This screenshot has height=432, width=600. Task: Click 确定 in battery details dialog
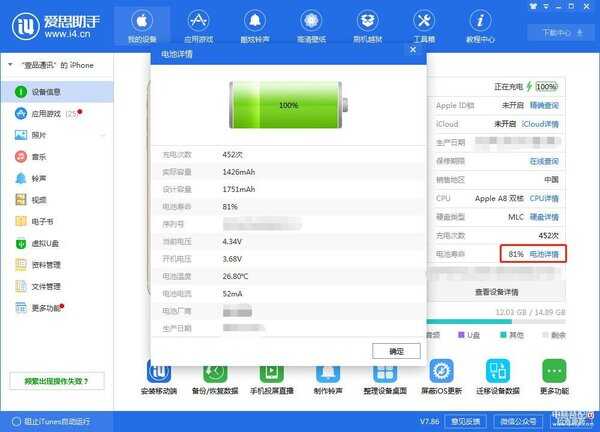click(x=396, y=351)
